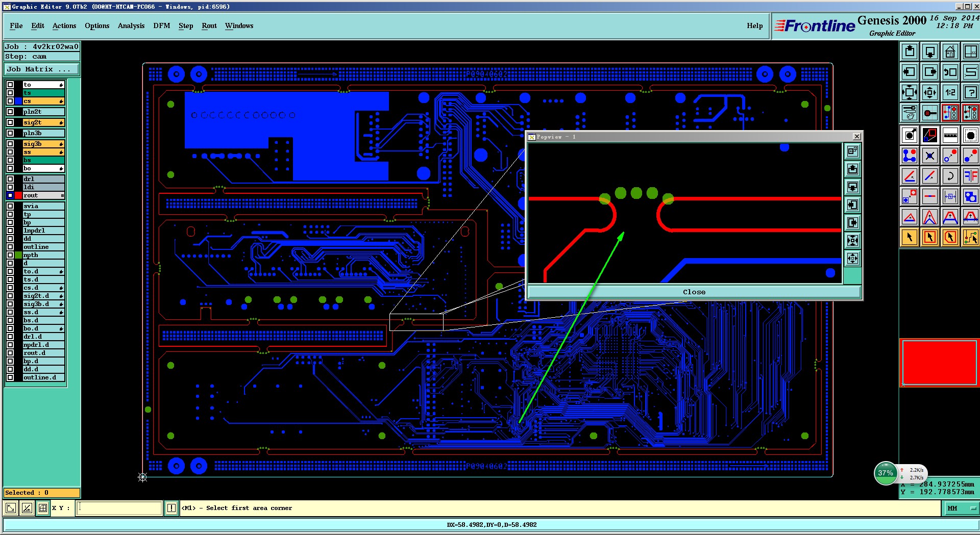Pan view up with top-row arrow icon
The width and height of the screenshot is (980, 535).
[910, 52]
